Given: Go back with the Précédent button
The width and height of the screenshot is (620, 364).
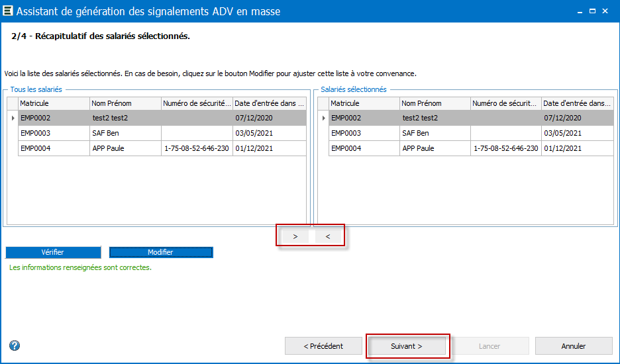Looking at the screenshot, I should [323, 346].
